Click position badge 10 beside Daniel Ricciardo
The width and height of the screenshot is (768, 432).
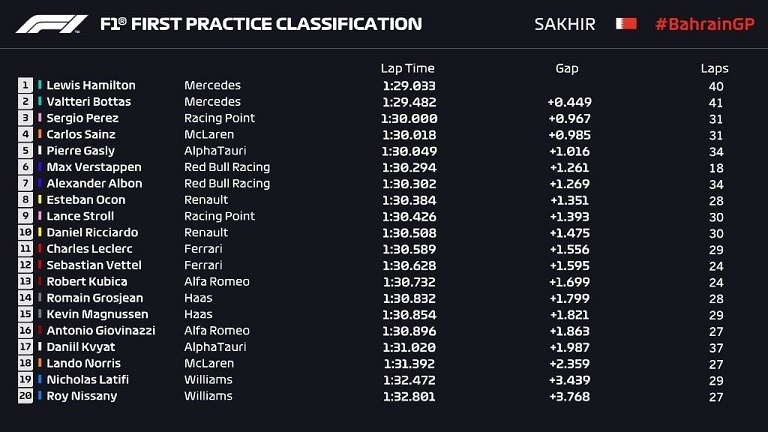25,232
